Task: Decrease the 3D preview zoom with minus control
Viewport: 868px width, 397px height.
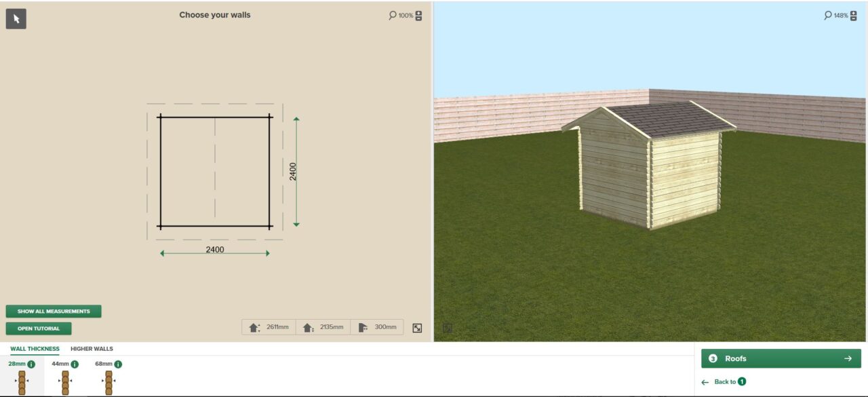Action: coord(853,18)
